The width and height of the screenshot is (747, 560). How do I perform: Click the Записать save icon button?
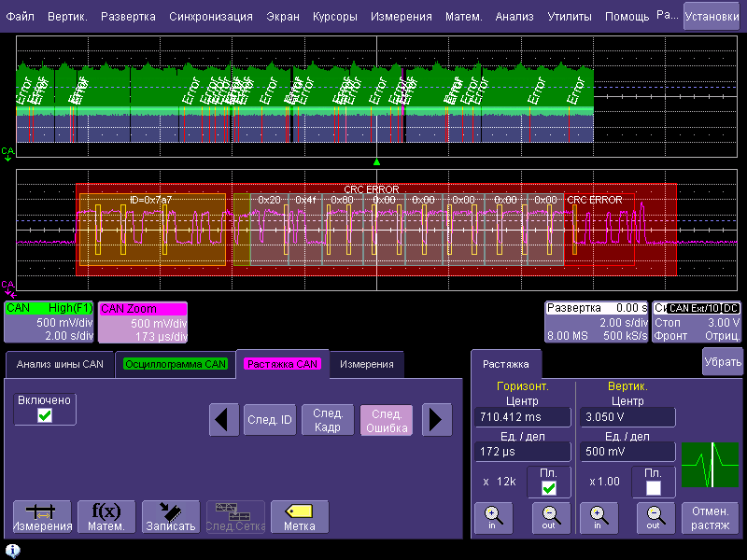coord(170,515)
